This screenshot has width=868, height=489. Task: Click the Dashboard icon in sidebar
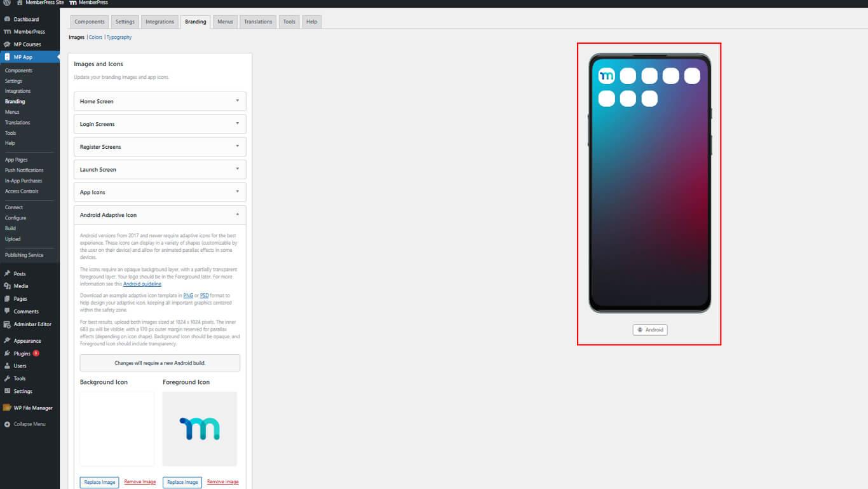(7, 19)
